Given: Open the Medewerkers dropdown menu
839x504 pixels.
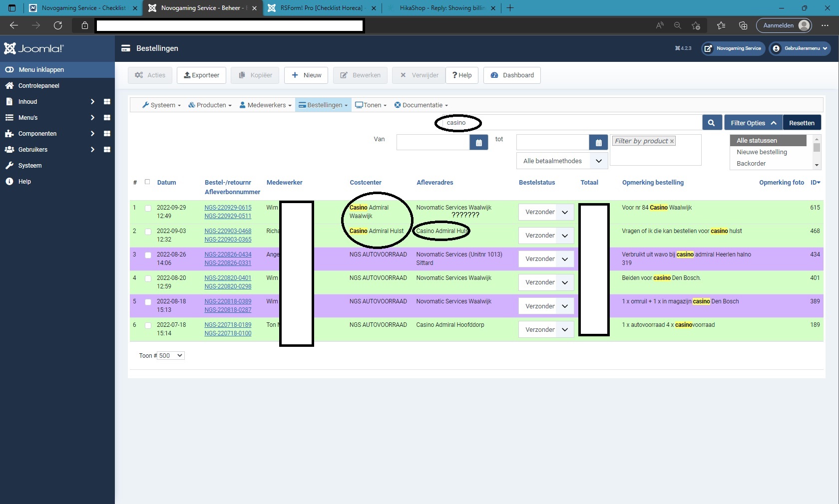Looking at the screenshot, I should click(x=265, y=105).
